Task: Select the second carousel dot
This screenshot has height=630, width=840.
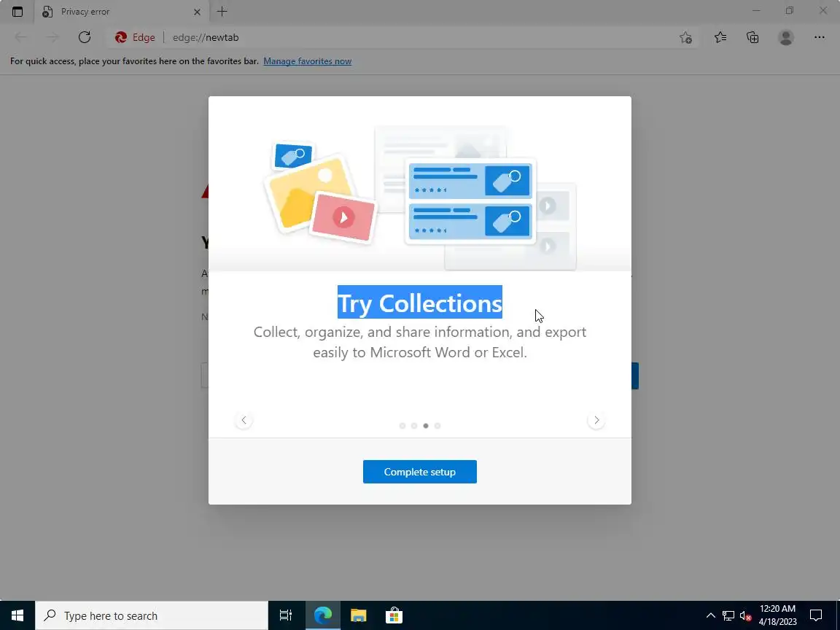Action: pyautogui.click(x=414, y=426)
